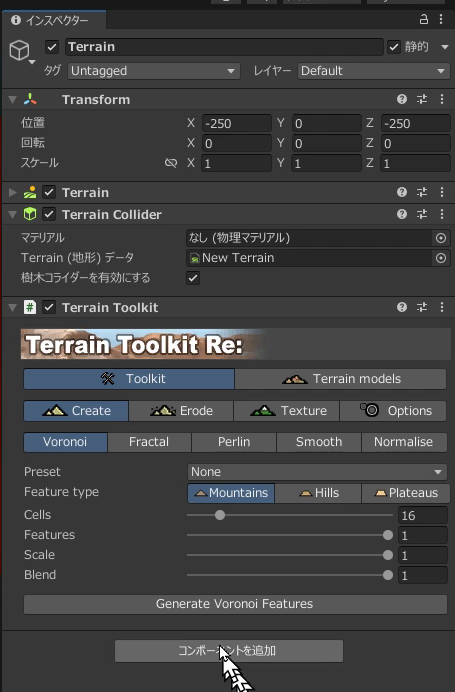Toggle constrained proportions link icon on Scale

171,163
